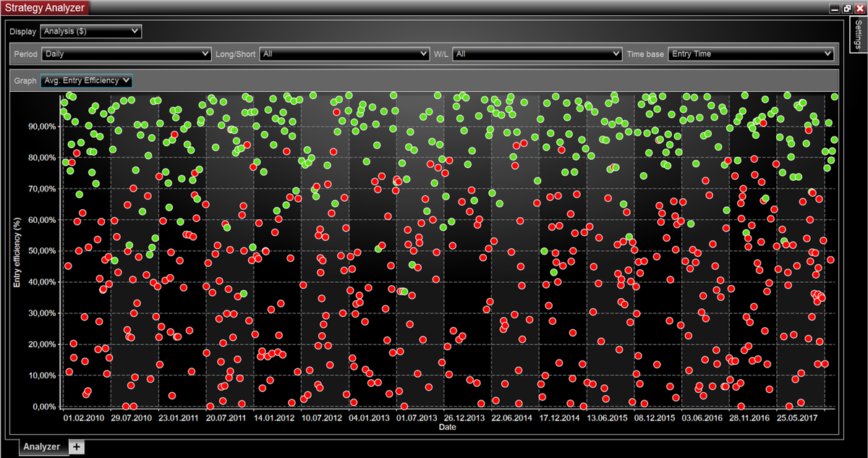Open the Display dropdown showing Analysis ($)
Image resolution: width=868 pixels, height=458 pixels.
91,31
